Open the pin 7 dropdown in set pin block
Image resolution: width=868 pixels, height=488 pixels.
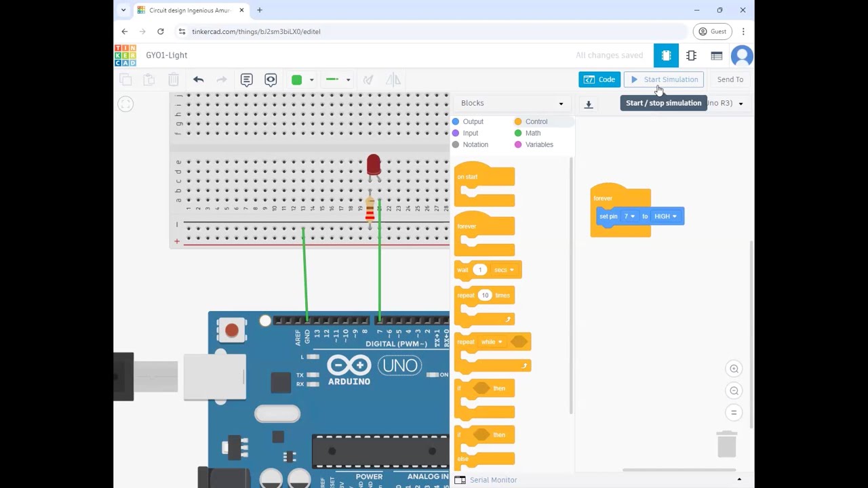point(629,216)
